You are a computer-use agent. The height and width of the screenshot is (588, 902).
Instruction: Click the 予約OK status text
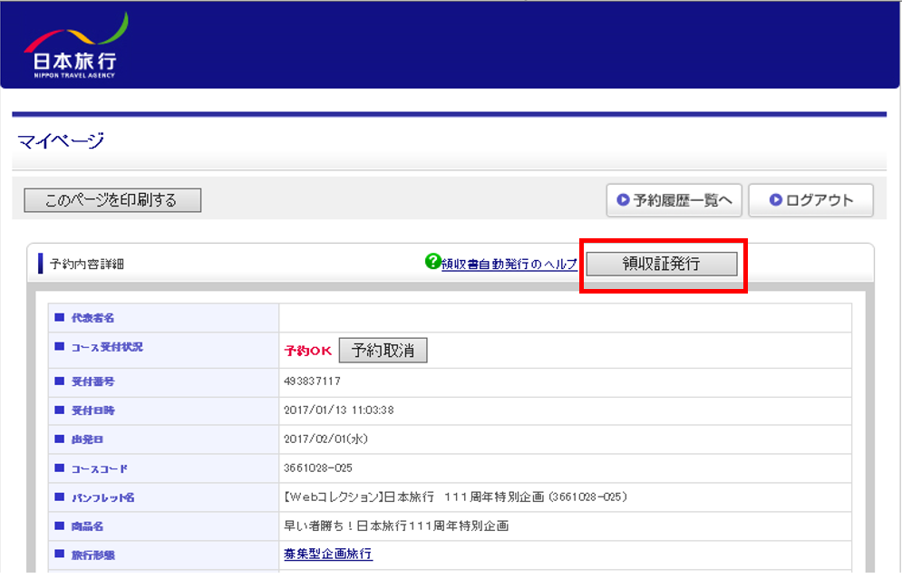click(x=308, y=352)
